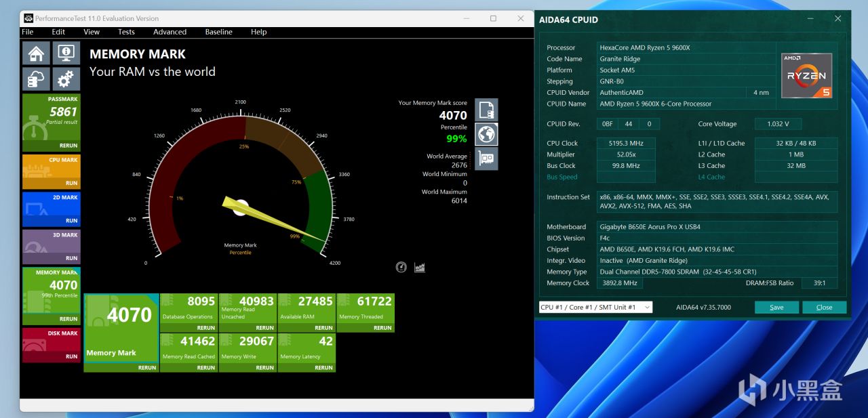Open the Home icon in PerformanceTest

coord(36,54)
